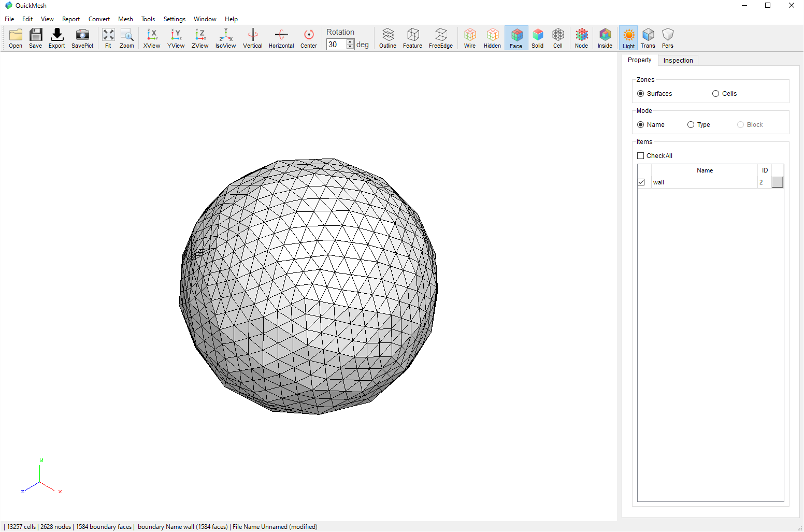Activate the Zoom tool
804x532 pixels.
pos(127,38)
